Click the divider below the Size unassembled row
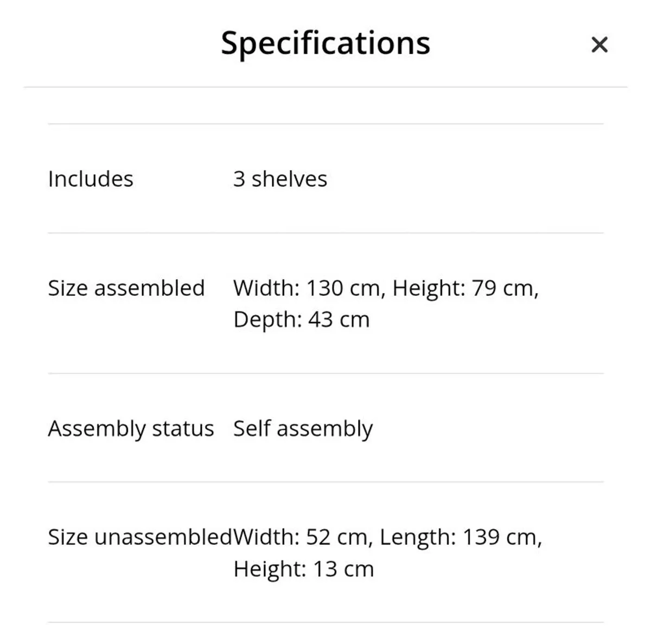The image size is (651, 644). [x=325, y=622]
